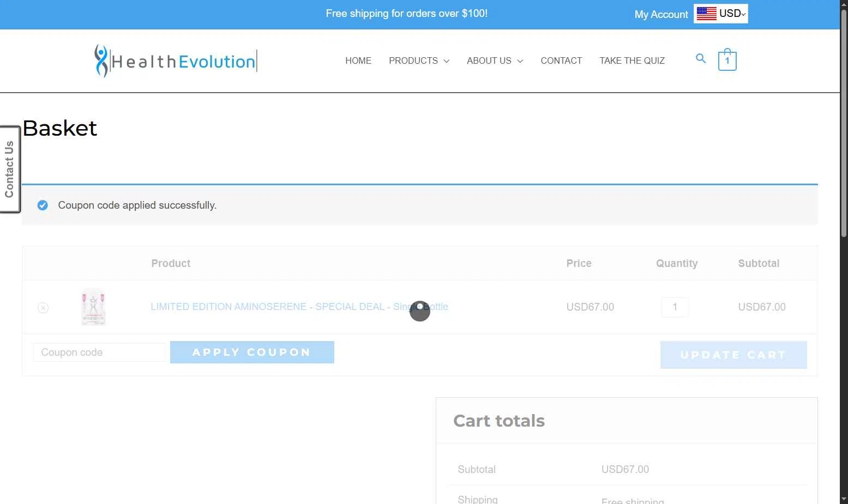Click the scrollbar down arrow
Screen dimensions: 848x504
tap(844, 499)
